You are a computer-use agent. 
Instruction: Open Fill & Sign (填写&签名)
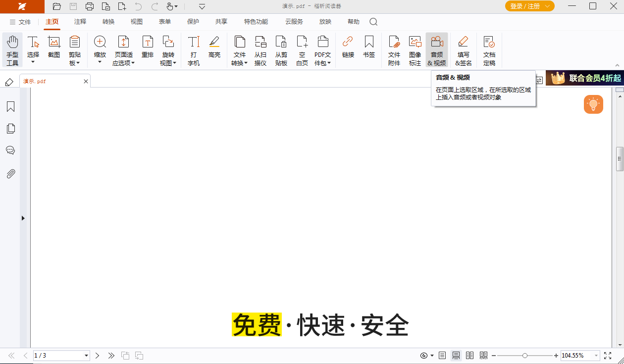(464, 49)
